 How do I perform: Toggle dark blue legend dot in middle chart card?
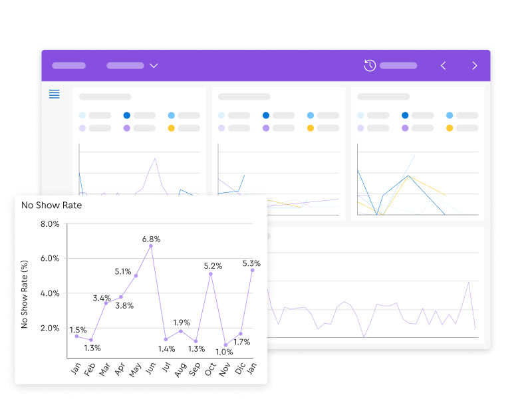[x=266, y=115]
